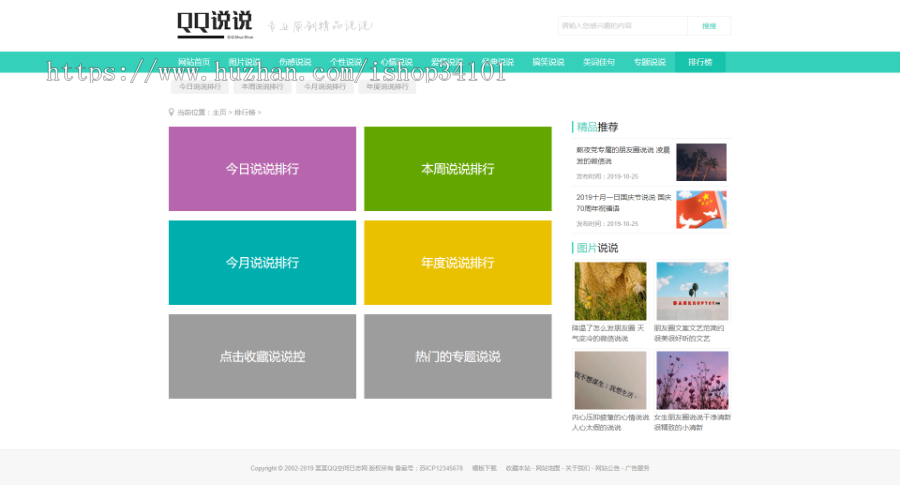Click the QQ说说 site logo
This screenshot has height=485, width=900.
point(214,24)
